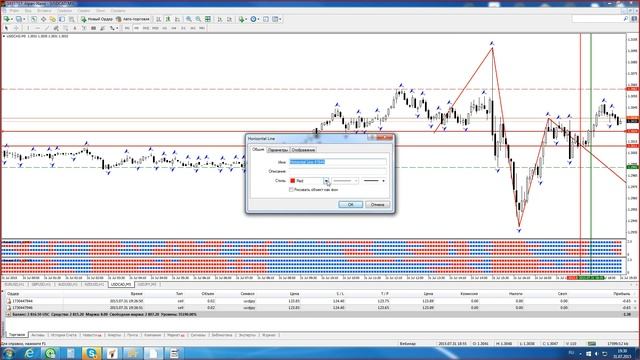The image size is (640, 360).
Task: Confirm dialog with OK button
Action: [350, 204]
